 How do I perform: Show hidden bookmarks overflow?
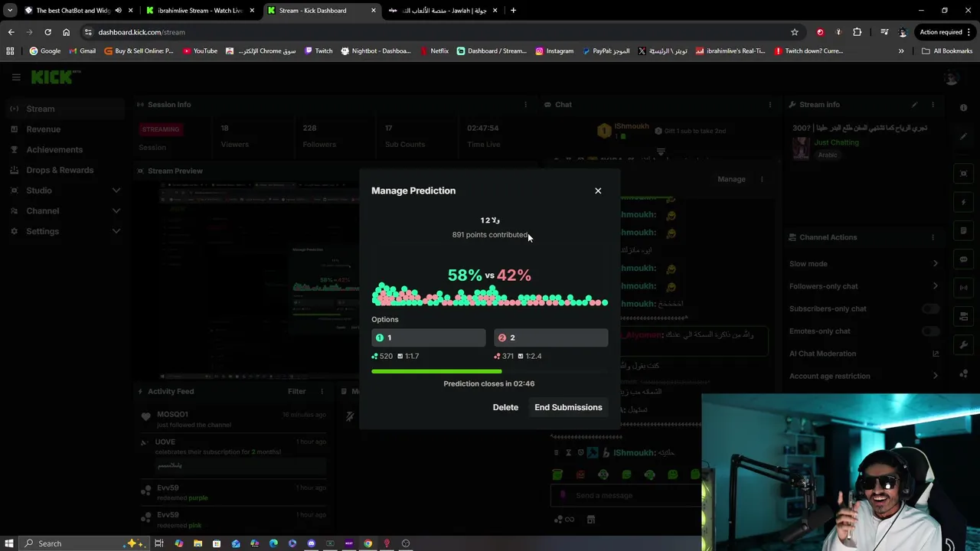[x=901, y=51]
